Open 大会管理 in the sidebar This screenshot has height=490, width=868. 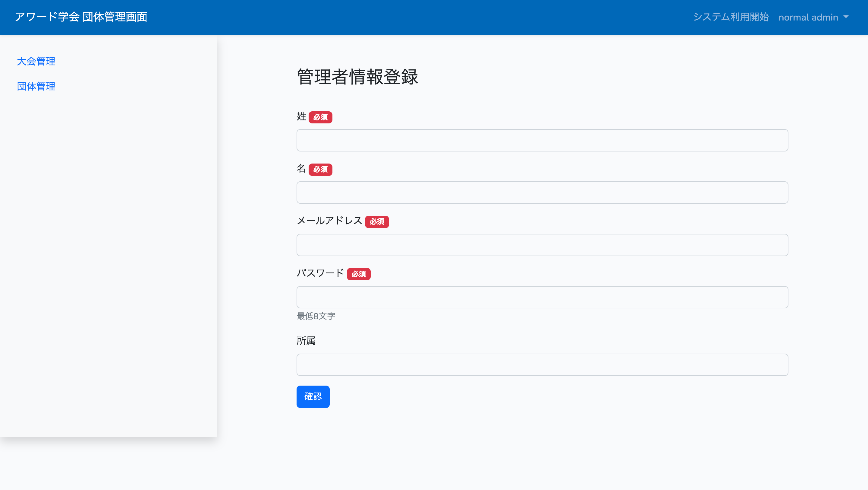(36, 61)
